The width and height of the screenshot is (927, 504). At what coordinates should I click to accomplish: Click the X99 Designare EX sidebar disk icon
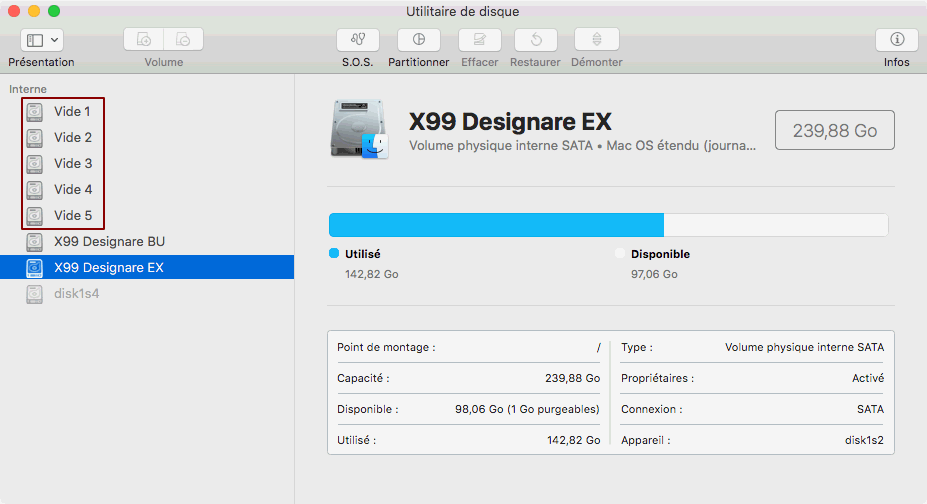(35, 267)
